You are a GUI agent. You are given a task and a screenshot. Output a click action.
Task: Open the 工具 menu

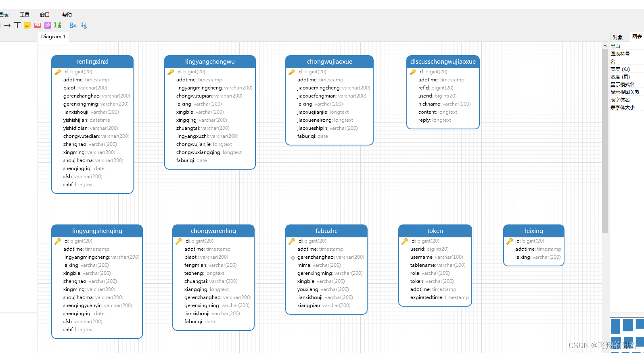(x=25, y=15)
